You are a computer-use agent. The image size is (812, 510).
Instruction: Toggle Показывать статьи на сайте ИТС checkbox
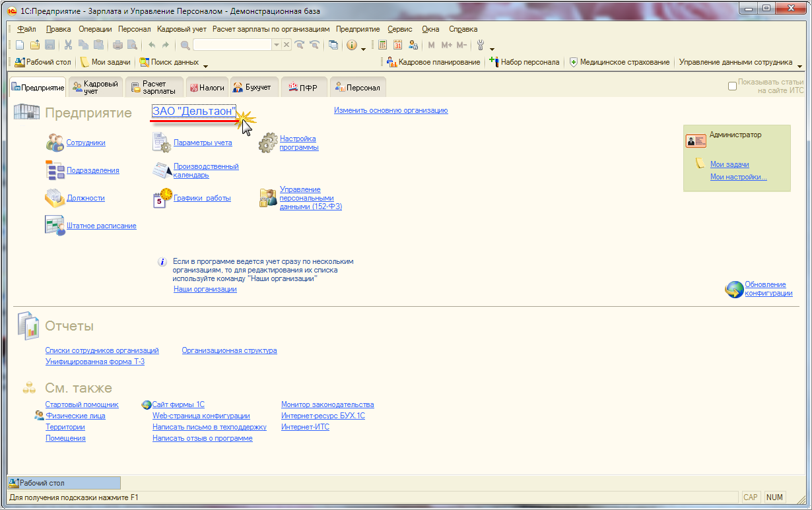click(731, 86)
